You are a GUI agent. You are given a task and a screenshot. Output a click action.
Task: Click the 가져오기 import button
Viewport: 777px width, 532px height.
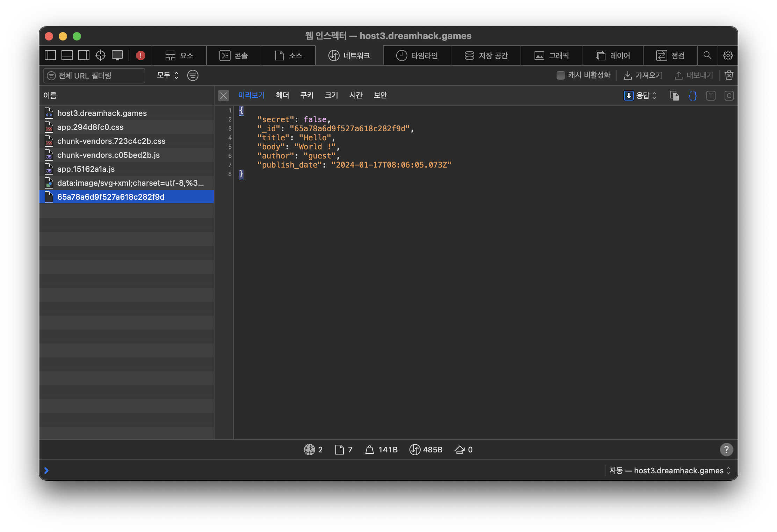(643, 75)
